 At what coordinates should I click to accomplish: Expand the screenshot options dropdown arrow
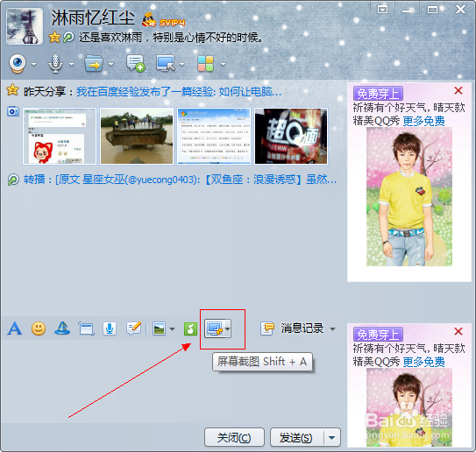(228, 328)
